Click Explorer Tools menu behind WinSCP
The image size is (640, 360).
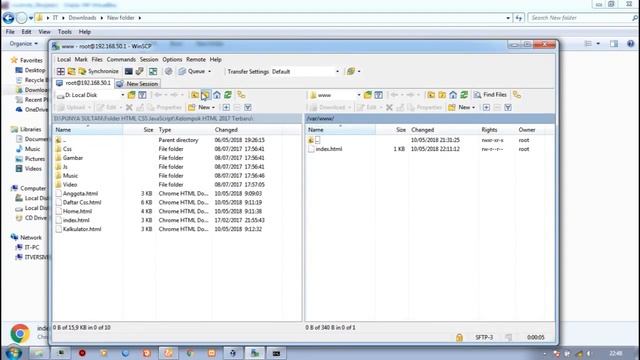tap(64, 32)
